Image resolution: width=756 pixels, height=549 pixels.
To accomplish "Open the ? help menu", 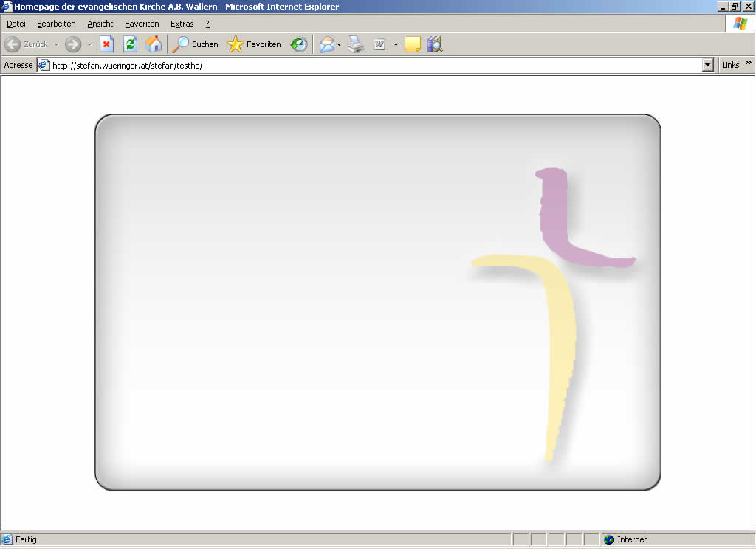I will pyautogui.click(x=207, y=24).
